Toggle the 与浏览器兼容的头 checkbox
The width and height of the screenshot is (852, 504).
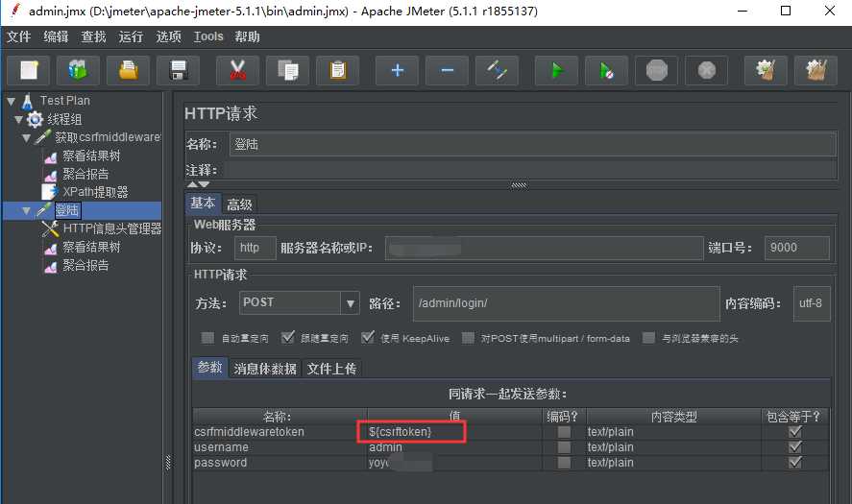tap(648, 338)
